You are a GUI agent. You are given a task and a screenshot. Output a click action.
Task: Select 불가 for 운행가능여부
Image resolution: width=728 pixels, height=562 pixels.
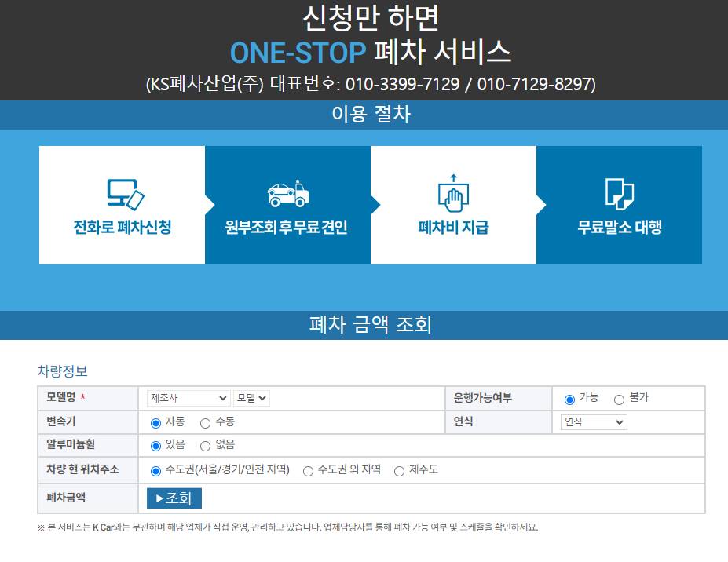point(619,400)
